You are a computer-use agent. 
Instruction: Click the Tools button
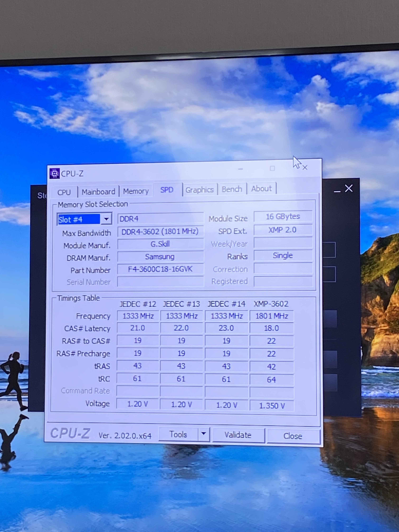(178, 434)
